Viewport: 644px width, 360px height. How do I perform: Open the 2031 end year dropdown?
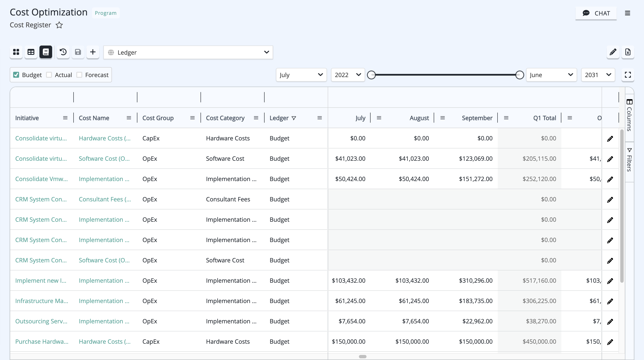pos(598,75)
